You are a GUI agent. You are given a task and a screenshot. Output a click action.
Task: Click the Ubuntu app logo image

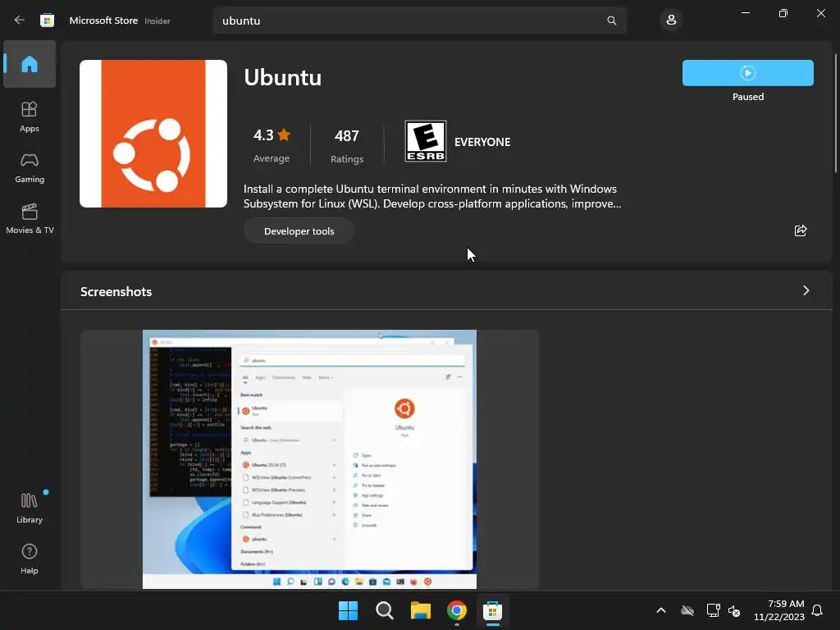tap(153, 134)
